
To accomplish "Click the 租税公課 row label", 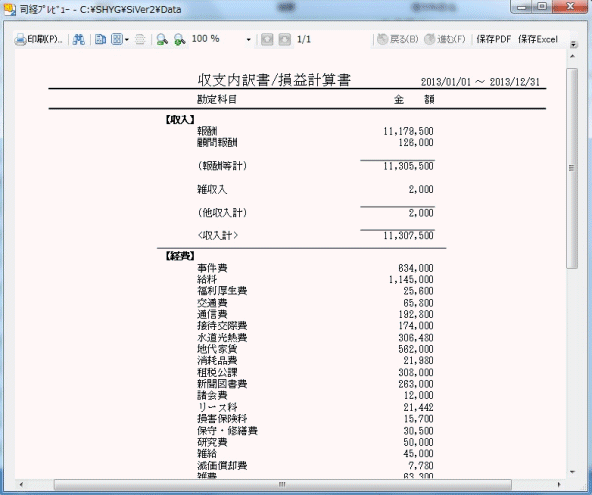I will click(x=217, y=372).
